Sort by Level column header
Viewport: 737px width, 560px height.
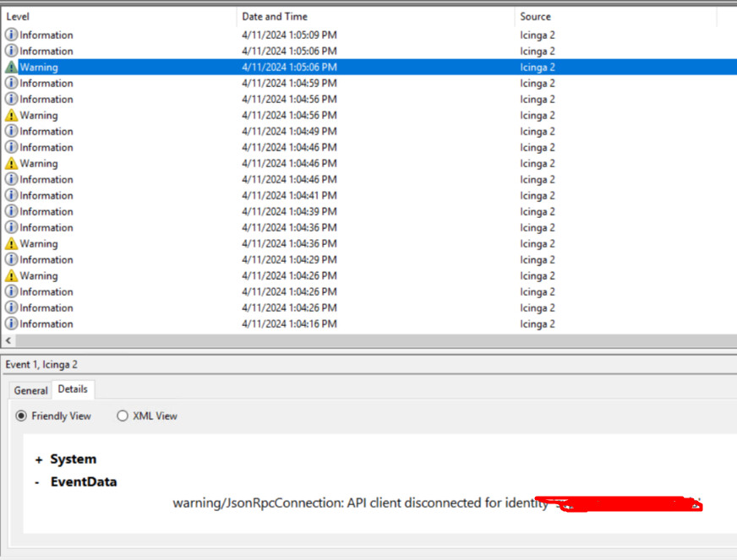[119, 16]
